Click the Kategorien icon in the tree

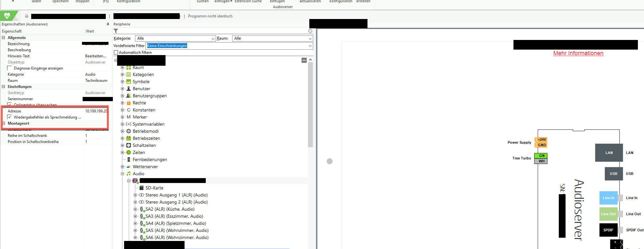click(129, 74)
